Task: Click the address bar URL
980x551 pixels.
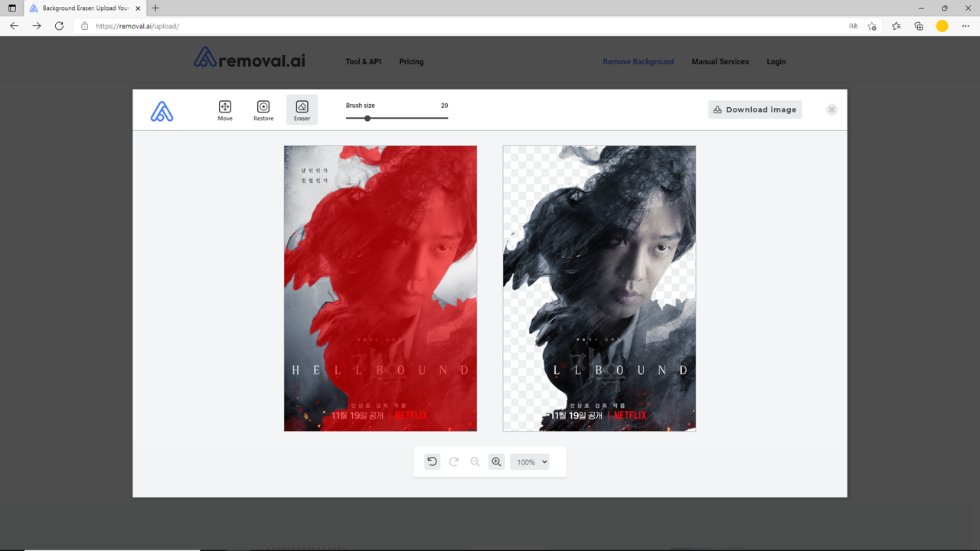Action: (138, 26)
